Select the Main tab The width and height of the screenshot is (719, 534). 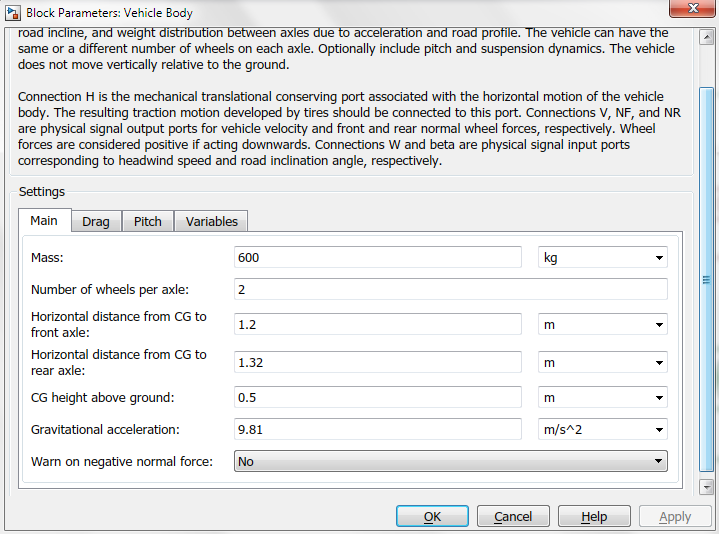pos(44,220)
